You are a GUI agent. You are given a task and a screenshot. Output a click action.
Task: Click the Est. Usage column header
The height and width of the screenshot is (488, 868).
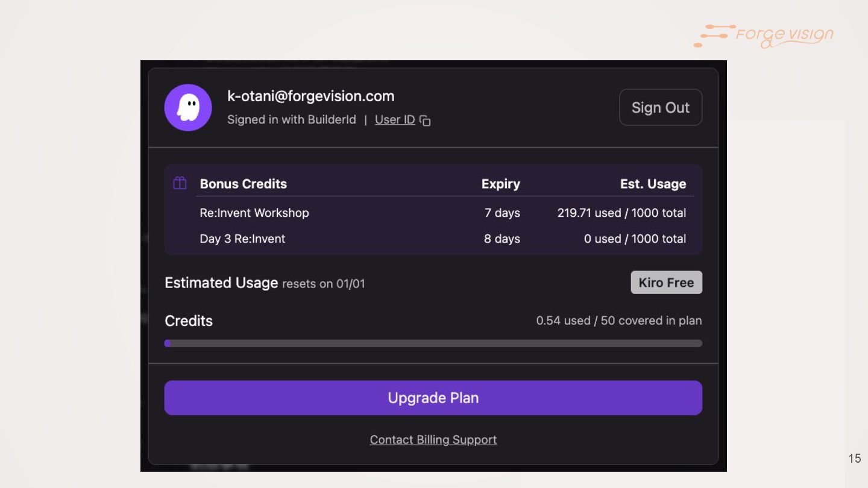[x=653, y=184]
